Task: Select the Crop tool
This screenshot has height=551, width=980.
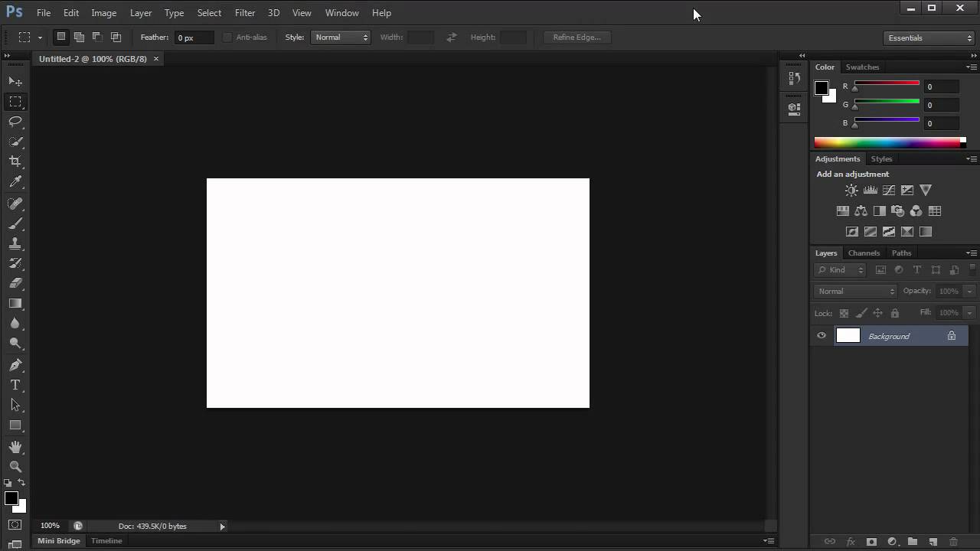Action: 15,161
